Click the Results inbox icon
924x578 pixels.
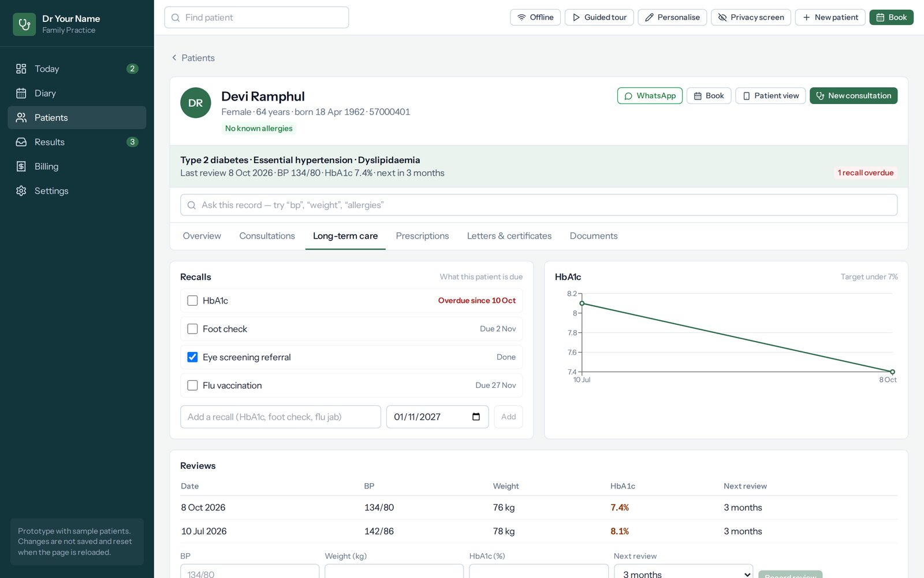click(21, 142)
